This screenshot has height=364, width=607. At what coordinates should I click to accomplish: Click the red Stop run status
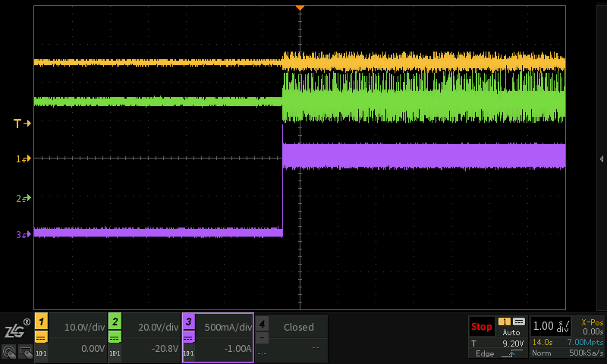pyautogui.click(x=482, y=327)
